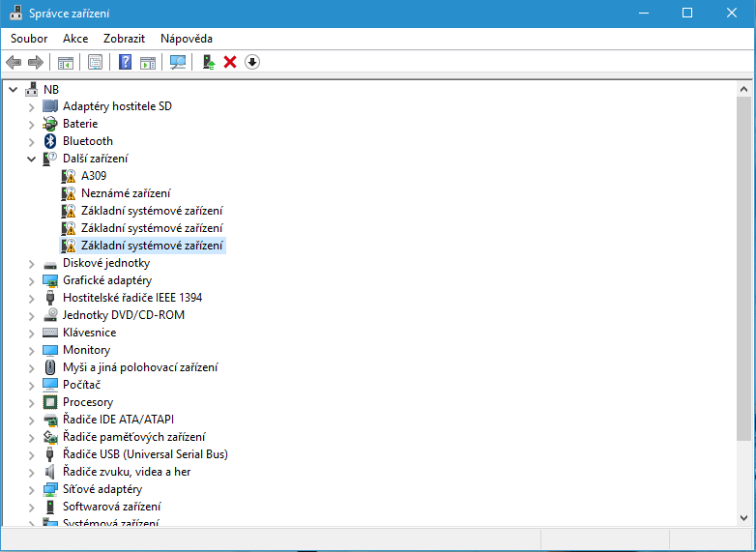The height and width of the screenshot is (552, 756).
Task: Maximize the Správce zařízení window
Action: (687, 13)
